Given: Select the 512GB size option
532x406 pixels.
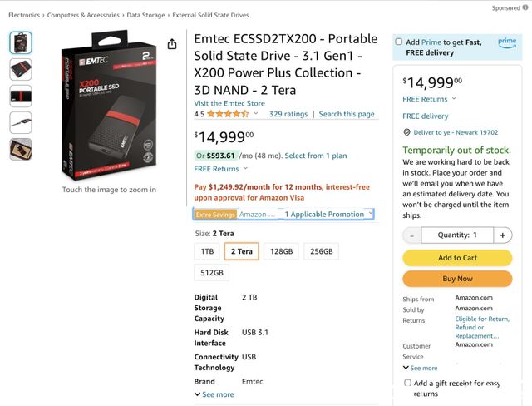Looking at the screenshot, I should (211, 273).
